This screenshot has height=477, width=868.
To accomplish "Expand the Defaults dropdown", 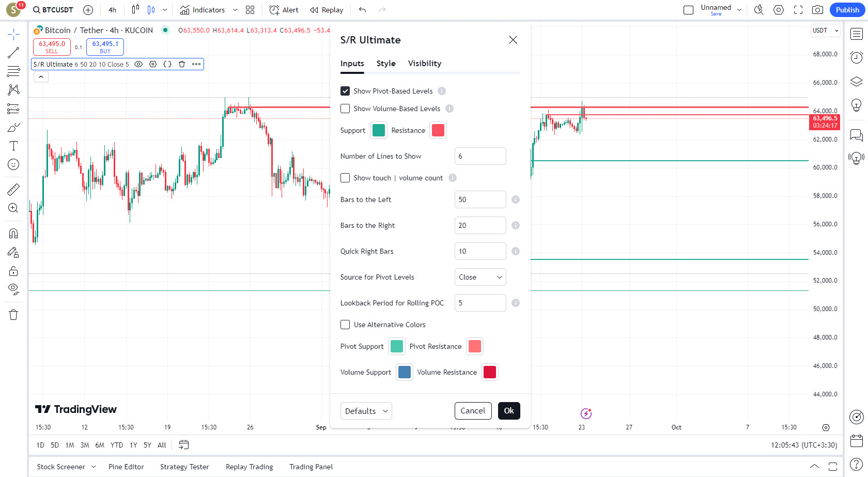I will pos(366,411).
